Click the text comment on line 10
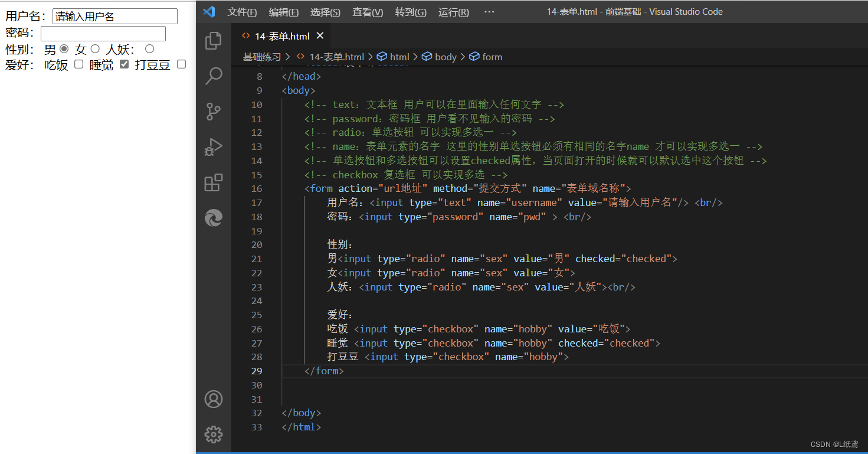This screenshot has height=454, width=868. 434,104
